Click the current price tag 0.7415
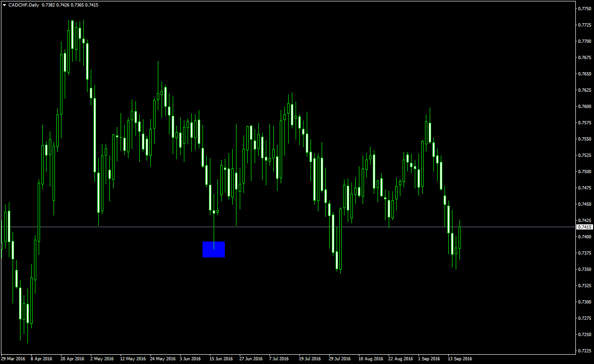This screenshot has height=364, width=594. point(585,227)
